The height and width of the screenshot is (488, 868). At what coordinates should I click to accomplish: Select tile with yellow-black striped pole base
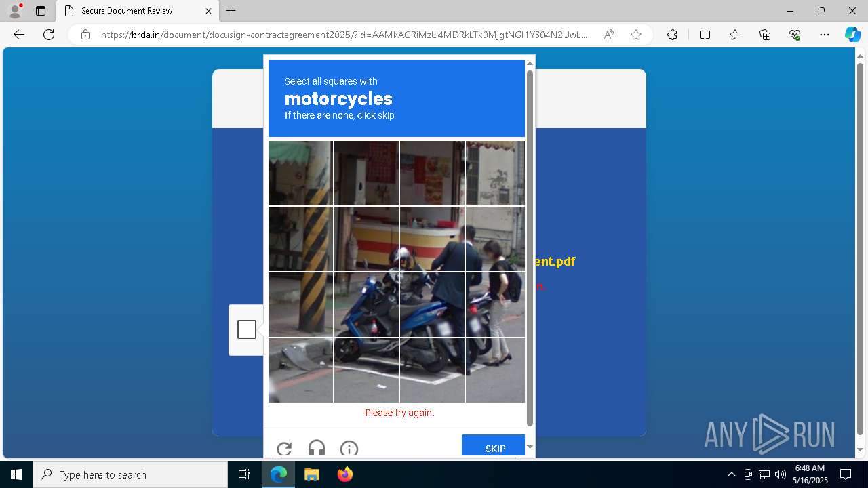tap(300, 304)
